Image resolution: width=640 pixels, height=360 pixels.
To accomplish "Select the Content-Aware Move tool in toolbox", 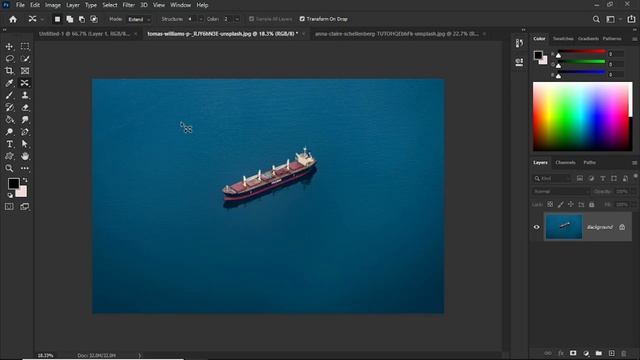I will (x=25, y=83).
